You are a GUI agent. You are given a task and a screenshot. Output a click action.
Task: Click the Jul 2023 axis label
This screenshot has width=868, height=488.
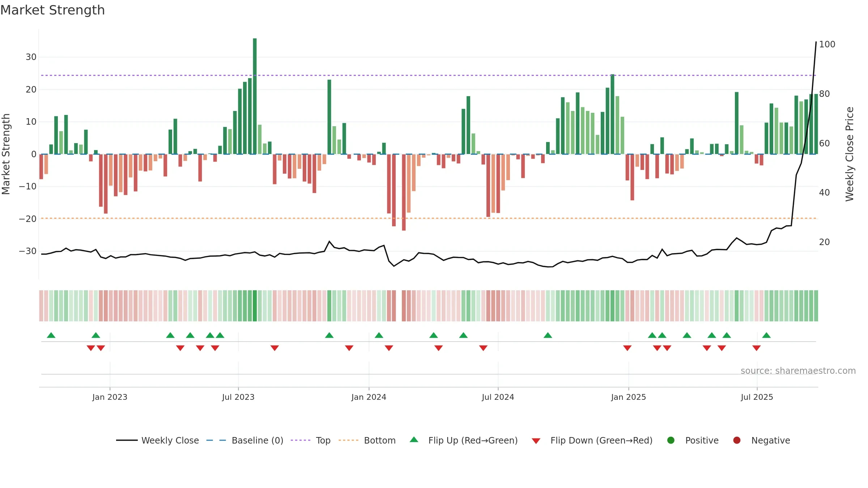pos(238,397)
